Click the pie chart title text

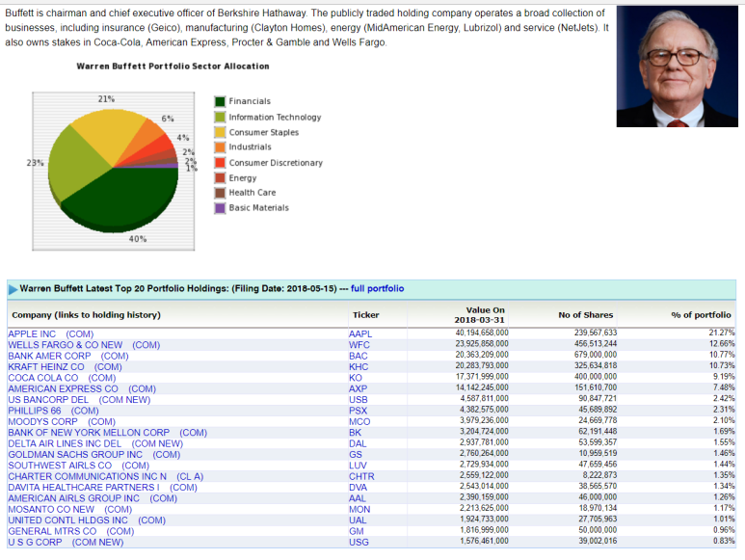coord(173,66)
